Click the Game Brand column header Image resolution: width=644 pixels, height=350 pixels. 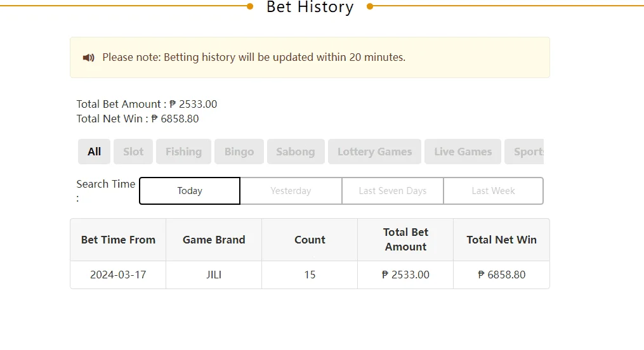(x=214, y=240)
